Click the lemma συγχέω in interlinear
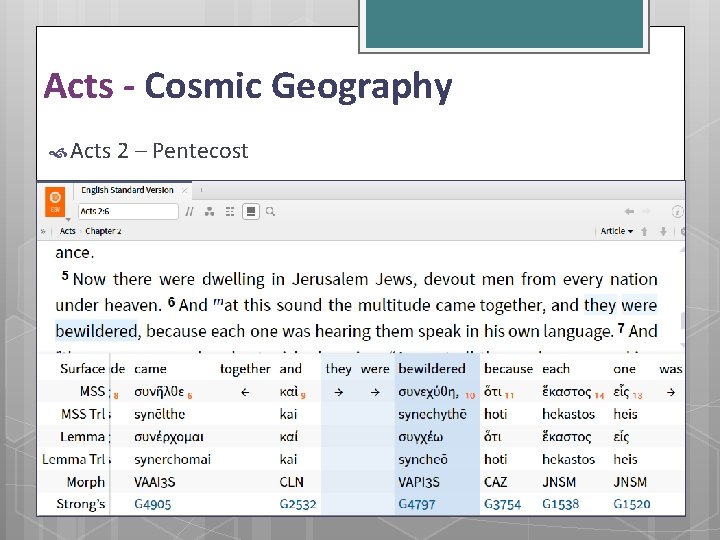The width and height of the screenshot is (720, 540). [420, 437]
